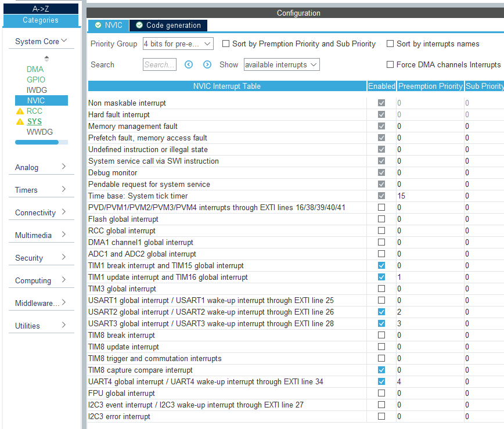Select the USART1 global interrupt row

pos(296,300)
